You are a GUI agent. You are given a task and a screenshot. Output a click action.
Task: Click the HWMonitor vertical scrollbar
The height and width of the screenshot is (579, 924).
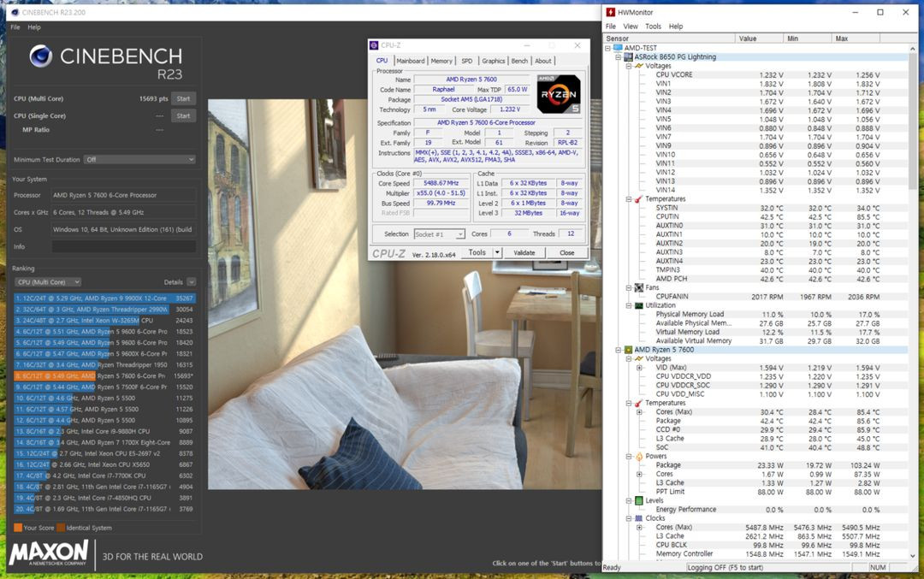point(913,302)
